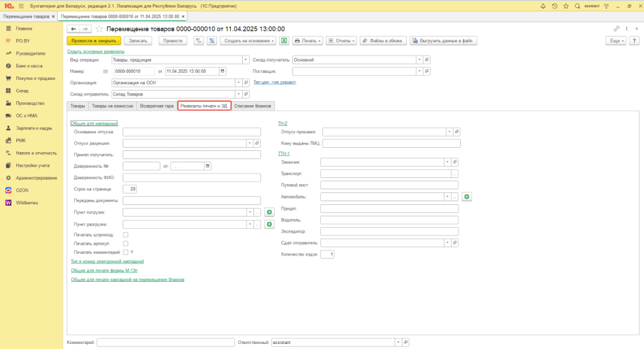The image size is (644, 349).
Task: Click Записать button
Action: coord(138,41)
